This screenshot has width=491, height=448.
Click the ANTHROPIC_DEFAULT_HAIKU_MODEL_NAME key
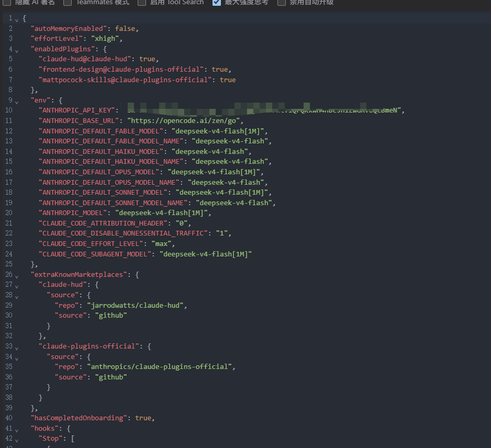point(111,161)
